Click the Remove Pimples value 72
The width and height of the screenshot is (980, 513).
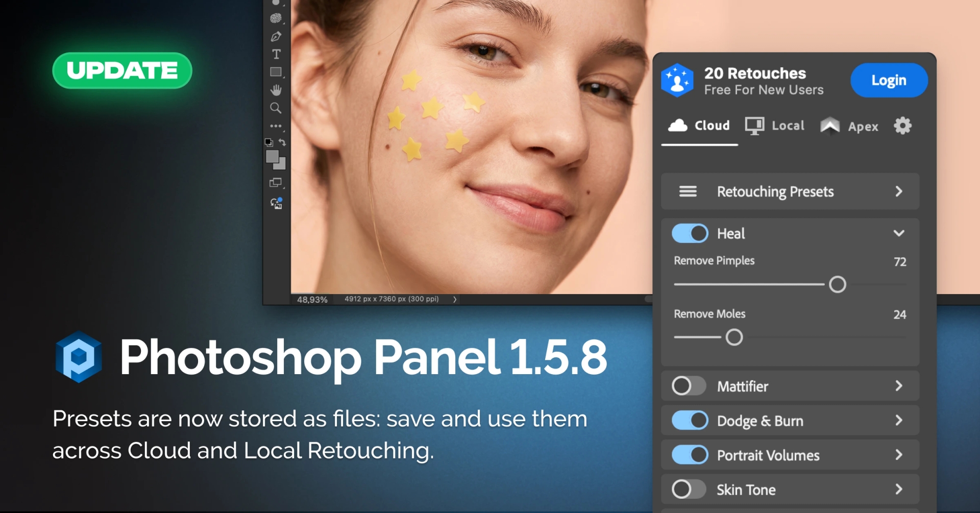[x=900, y=262]
